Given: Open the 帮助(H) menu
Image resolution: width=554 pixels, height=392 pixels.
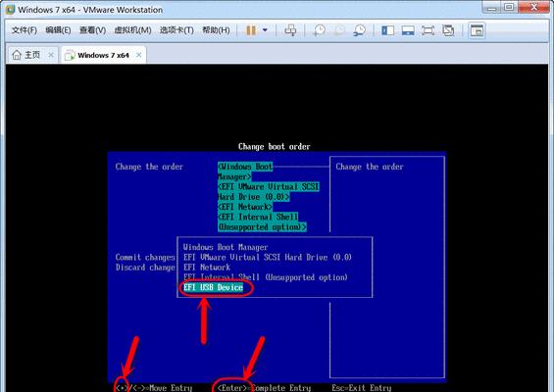Looking at the screenshot, I should 216,30.
